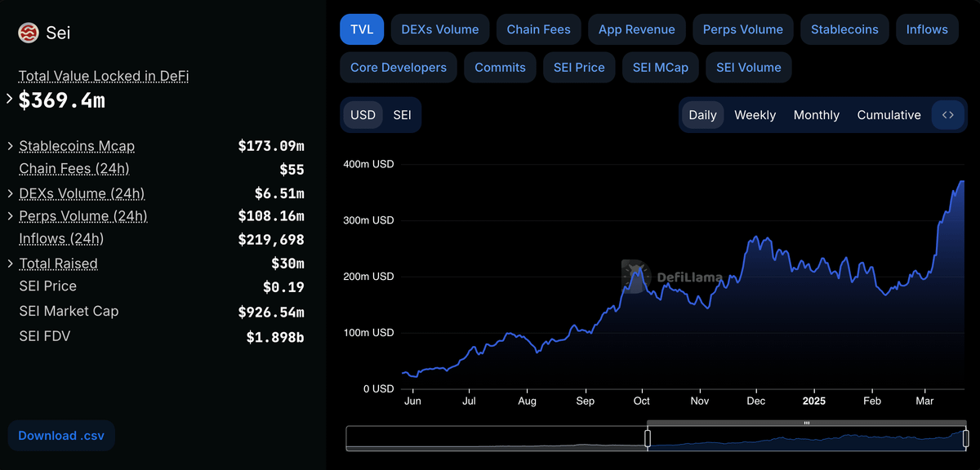Click the $55 chain fees value
The image size is (980, 470).
point(292,170)
